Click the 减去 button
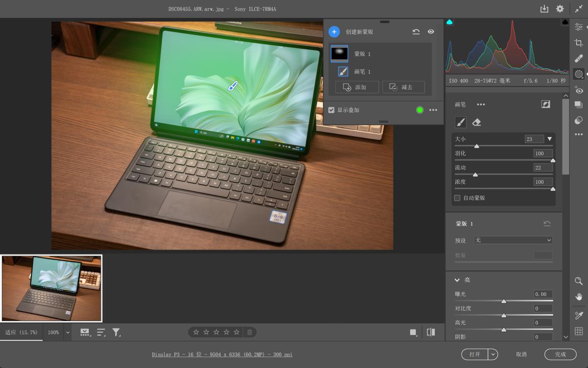 click(x=403, y=87)
